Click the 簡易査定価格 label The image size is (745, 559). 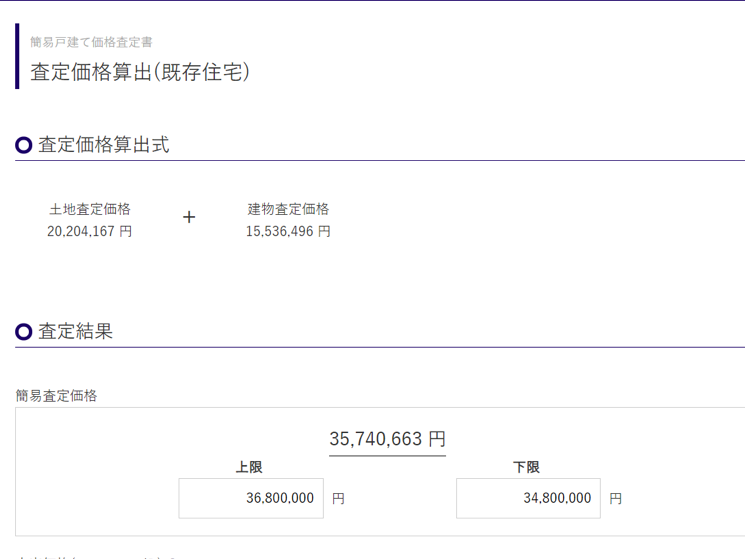tap(57, 395)
